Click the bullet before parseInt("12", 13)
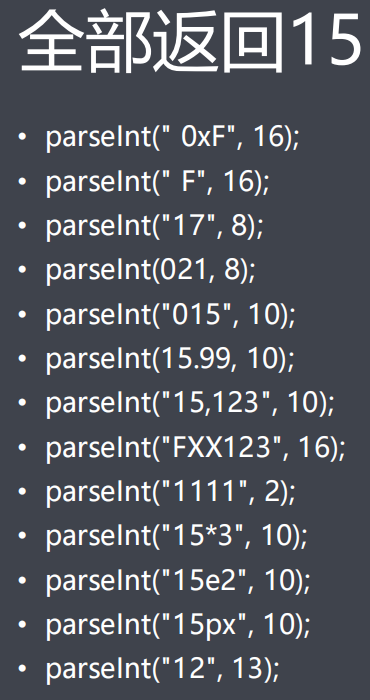 pyautogui.click(x=22, y=667)
